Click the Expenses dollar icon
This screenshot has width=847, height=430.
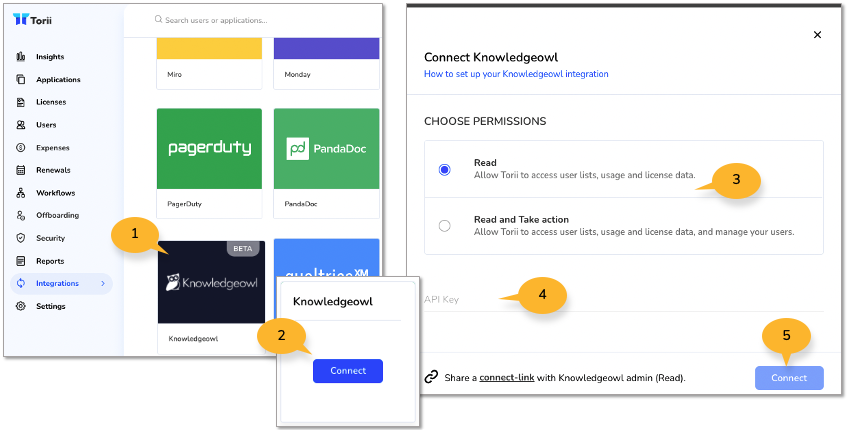click(21, 147)
